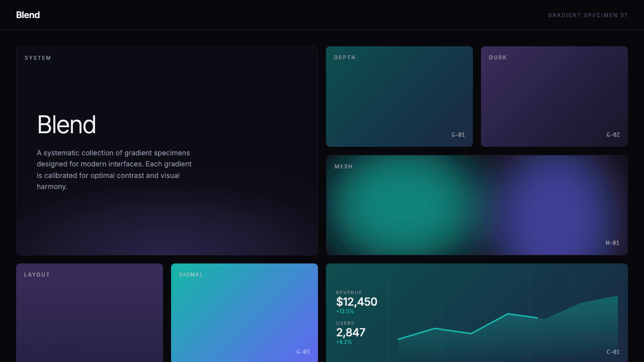This screenshot has width=644, height=362.
Task: Click the +8.2% users change
Action: pos(344,342)
